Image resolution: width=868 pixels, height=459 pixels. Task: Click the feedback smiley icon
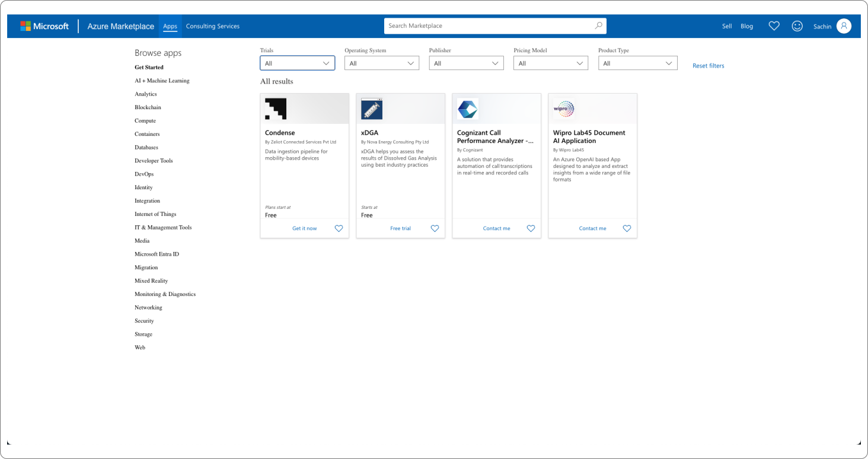point(797,26)
